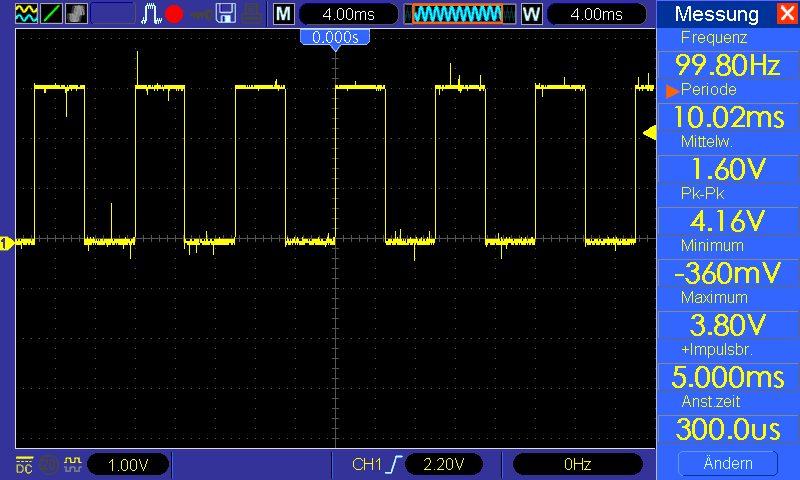Open the window 4.00ms timebase field
The image size is (800, 480).
click(x=596, y=14)
